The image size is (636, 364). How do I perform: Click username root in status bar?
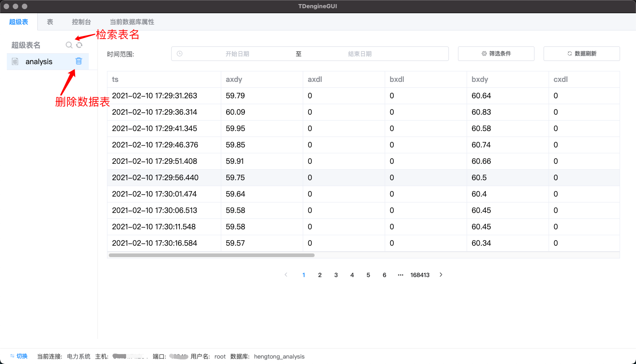point(220,356)
